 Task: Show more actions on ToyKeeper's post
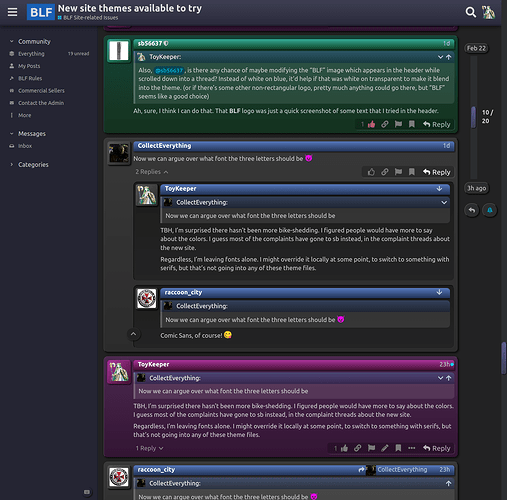click(412, 448)
